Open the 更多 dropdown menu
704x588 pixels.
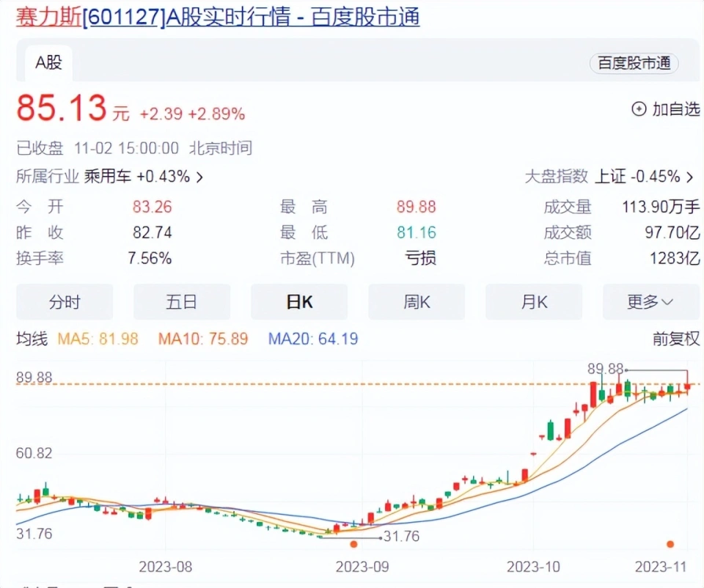[651, 301]
